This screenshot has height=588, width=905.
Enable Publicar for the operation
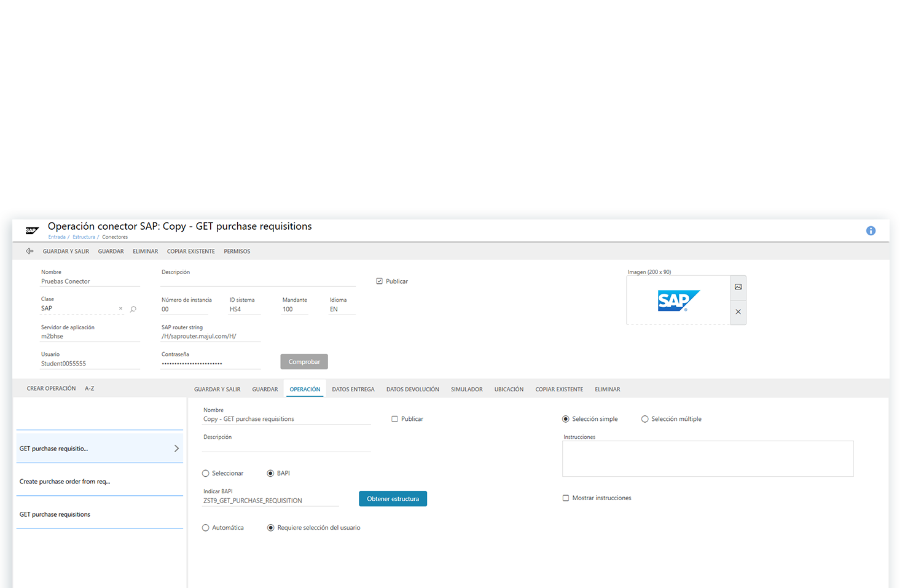(x=394, y=418)
